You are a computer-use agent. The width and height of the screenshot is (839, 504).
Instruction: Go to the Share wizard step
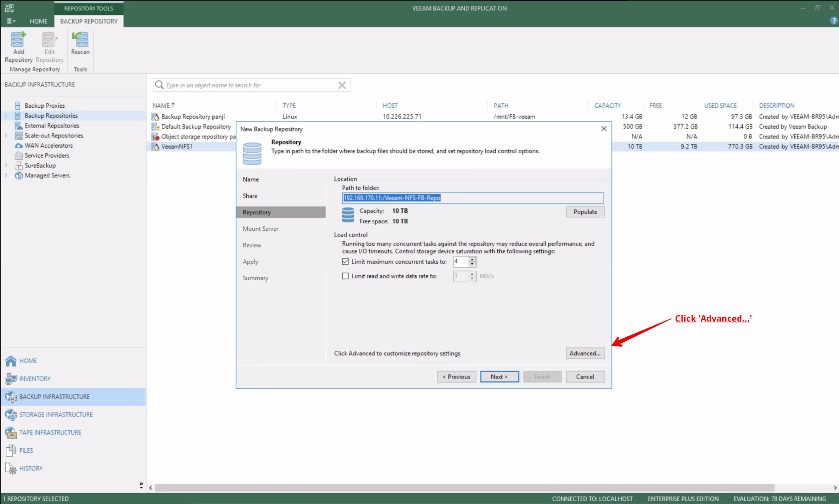point(250,196)
